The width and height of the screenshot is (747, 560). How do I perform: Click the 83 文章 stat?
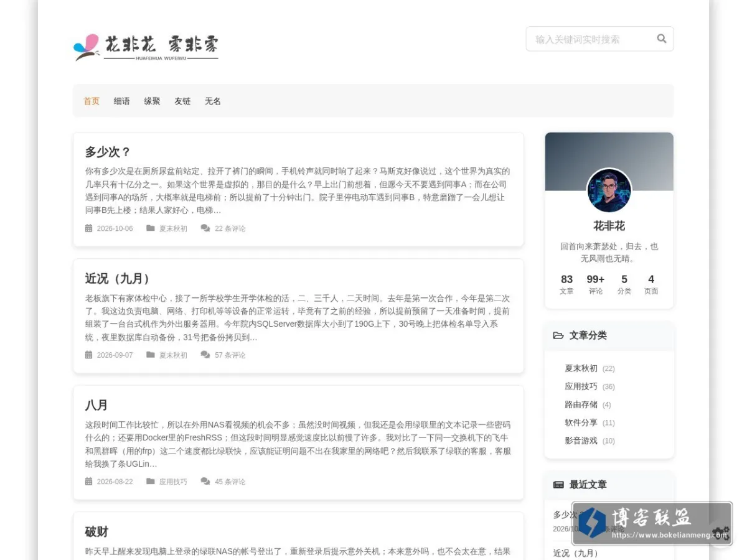click(566, 284)
